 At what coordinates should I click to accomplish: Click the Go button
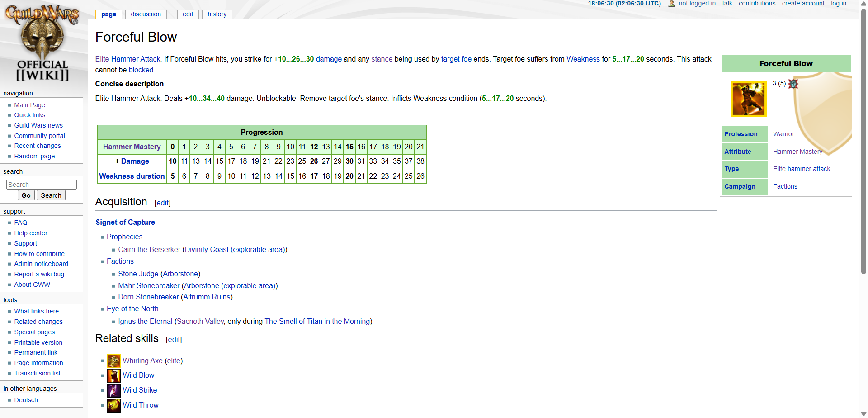tap(26, 195)
